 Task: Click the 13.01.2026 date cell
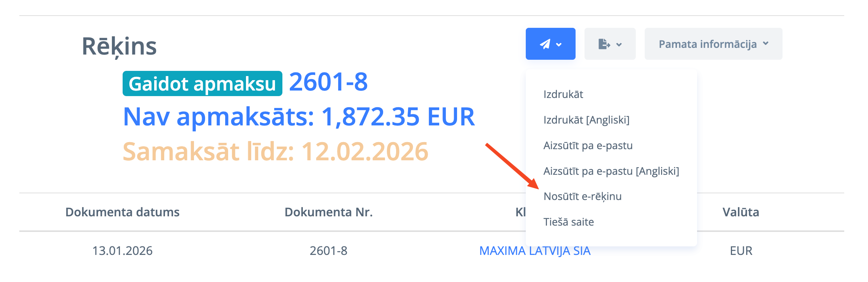(122, 251)
